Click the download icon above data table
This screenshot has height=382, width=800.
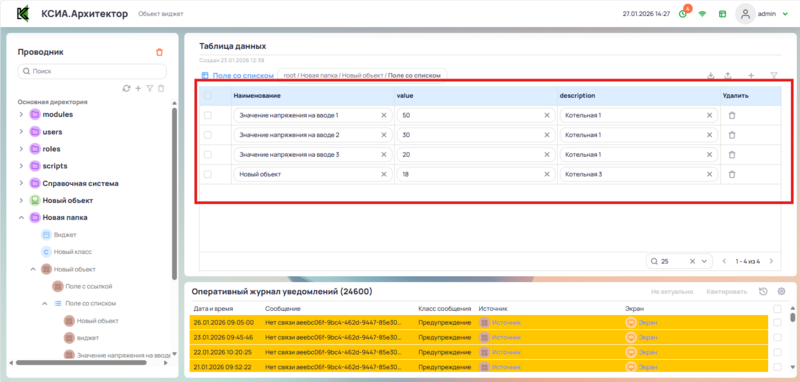click(x=711, y=75)
